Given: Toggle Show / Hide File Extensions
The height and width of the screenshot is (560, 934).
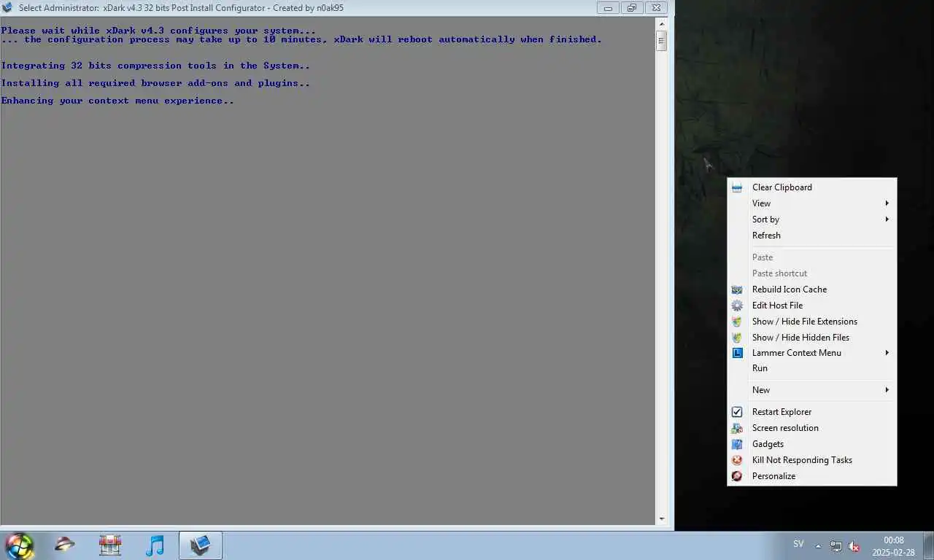Looking at the screenshot, I should pyautogui.click(x=812, y=322).
